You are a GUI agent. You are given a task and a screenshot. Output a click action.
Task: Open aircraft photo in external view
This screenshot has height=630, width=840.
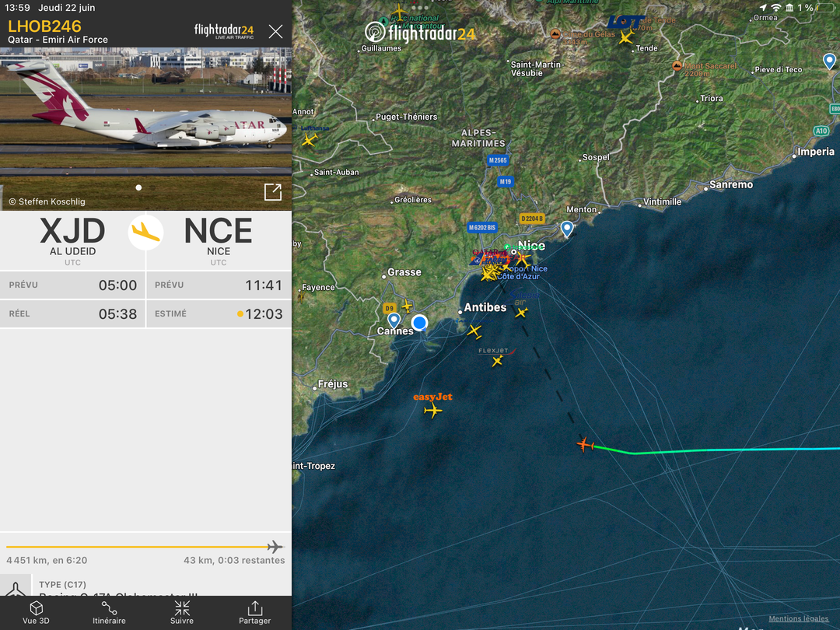(x=273, y=192)
